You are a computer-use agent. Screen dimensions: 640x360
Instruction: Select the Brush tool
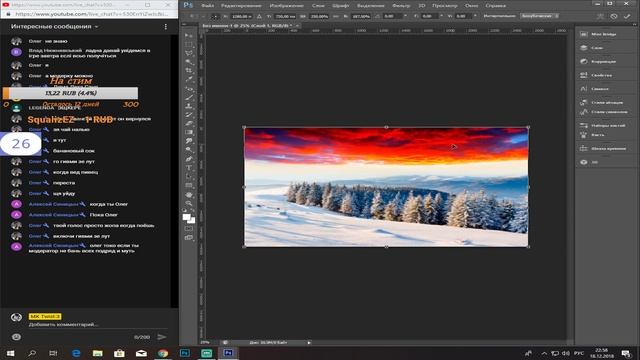coord(189,97)
